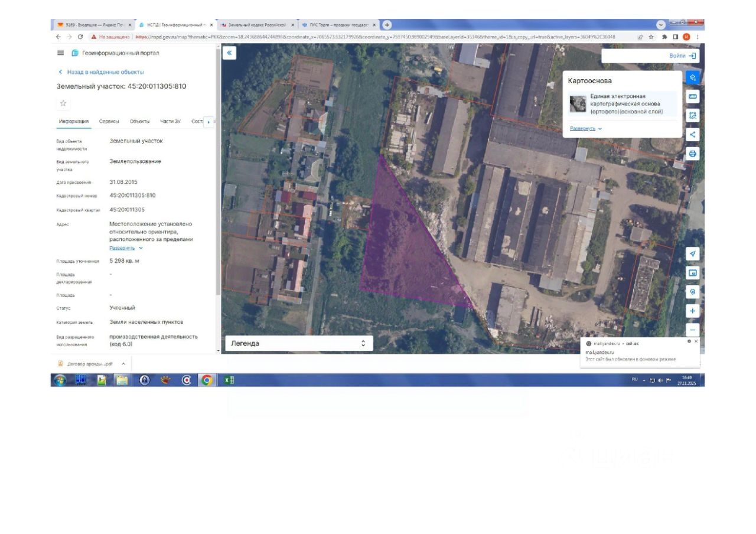This screenshot has width=756, height=534.
Task: Select the ruler measurement tool
Action: 693,97
